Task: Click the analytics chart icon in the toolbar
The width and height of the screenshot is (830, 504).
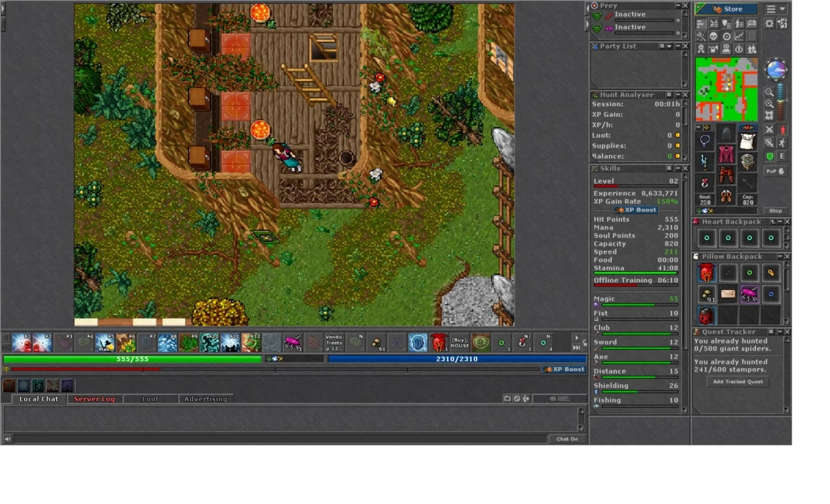Action: 739,36
